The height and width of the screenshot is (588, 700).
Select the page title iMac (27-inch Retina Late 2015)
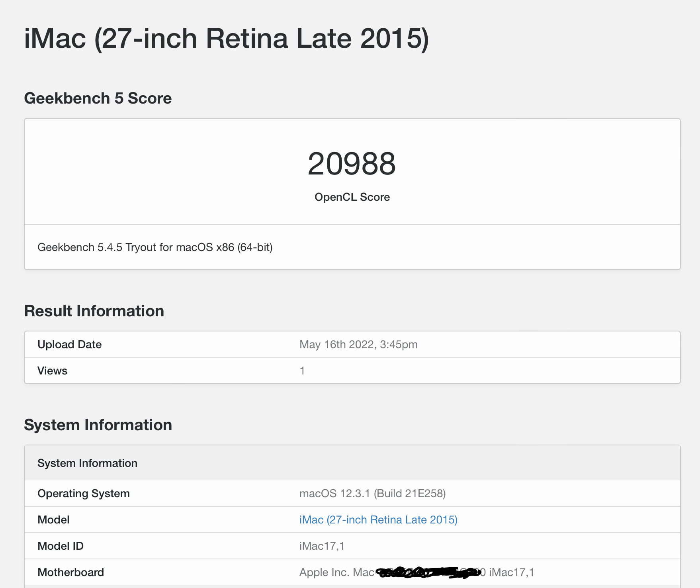point(227,38)
